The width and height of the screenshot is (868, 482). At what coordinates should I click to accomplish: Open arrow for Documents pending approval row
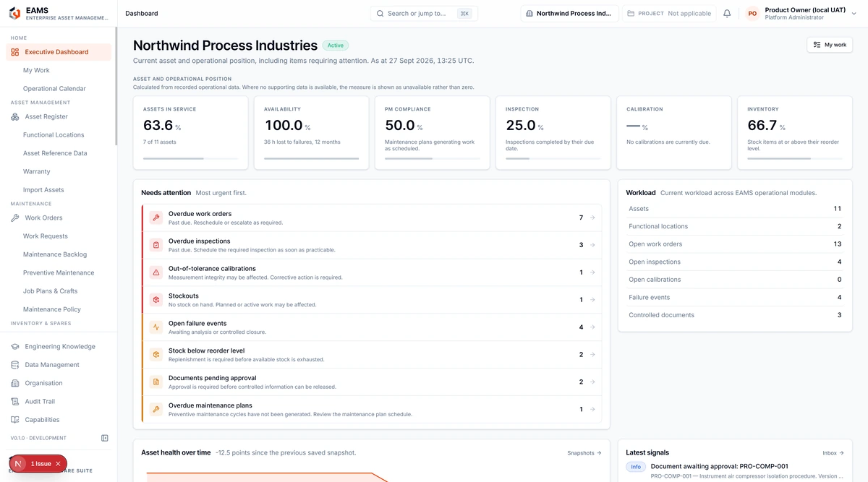pyautogui.click(x=592, y=382)
